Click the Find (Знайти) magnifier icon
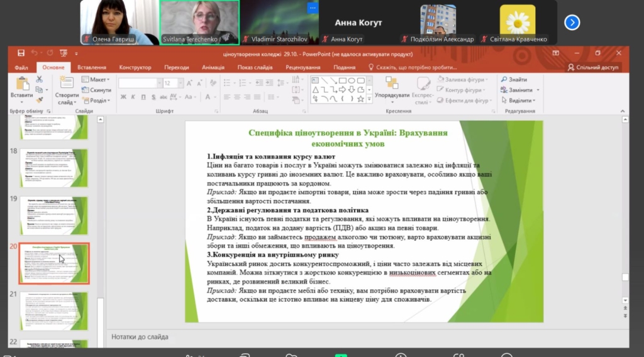Viewport: 644px width, 357px height. click(504, 80)
